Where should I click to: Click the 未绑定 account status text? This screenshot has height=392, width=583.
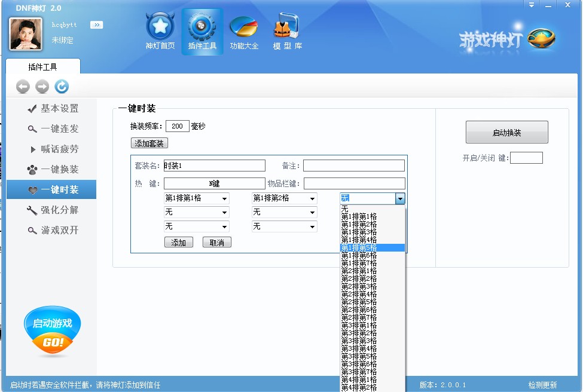click(62, 40)
